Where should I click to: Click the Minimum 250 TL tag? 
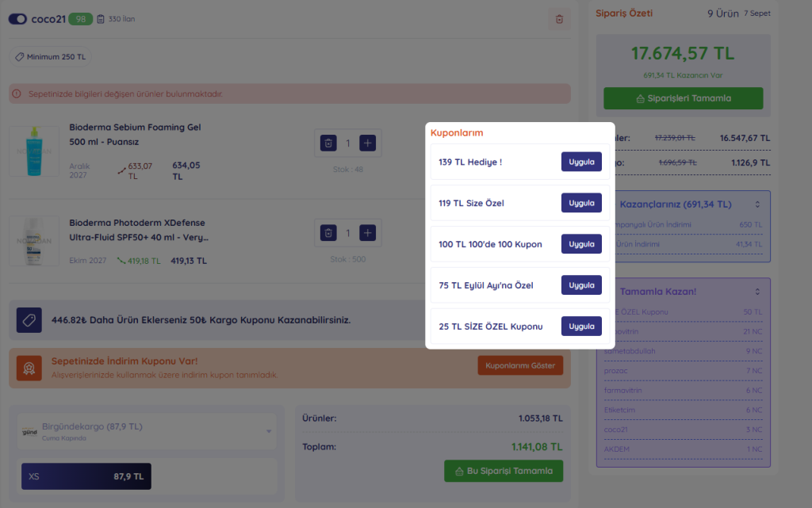tap(50, 57)
